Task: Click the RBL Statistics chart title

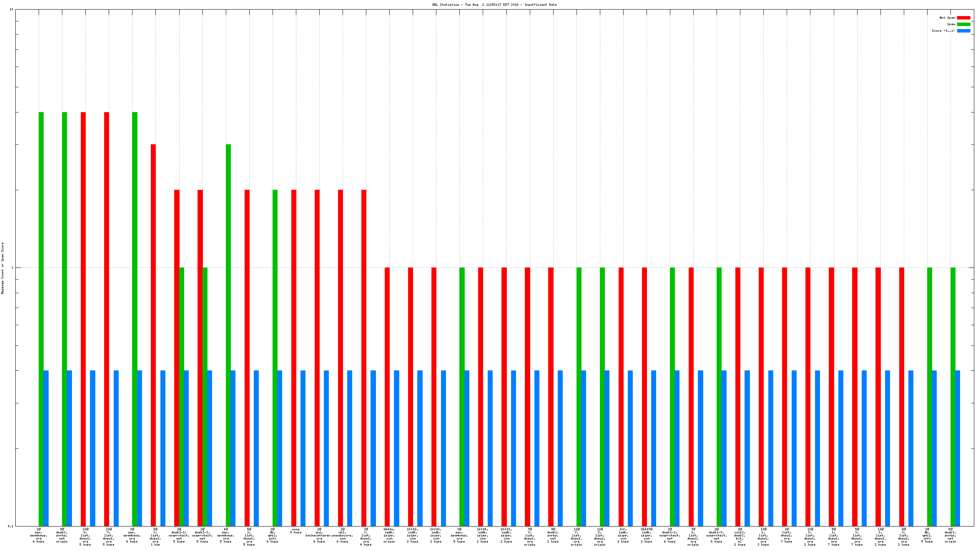Action: tap(494, 5)
